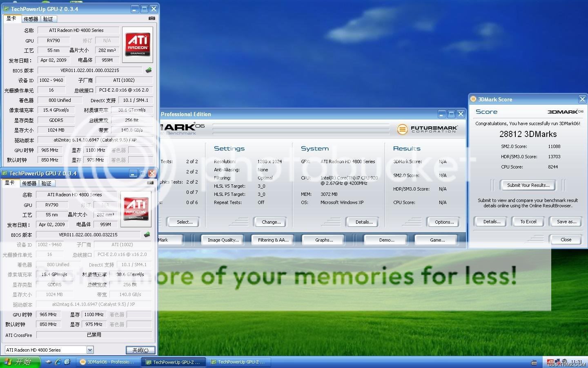588x368 pixels.
Task: Click the BIOS save chip icon in top GPU-Z window
Action: click(x=149, y=70)
